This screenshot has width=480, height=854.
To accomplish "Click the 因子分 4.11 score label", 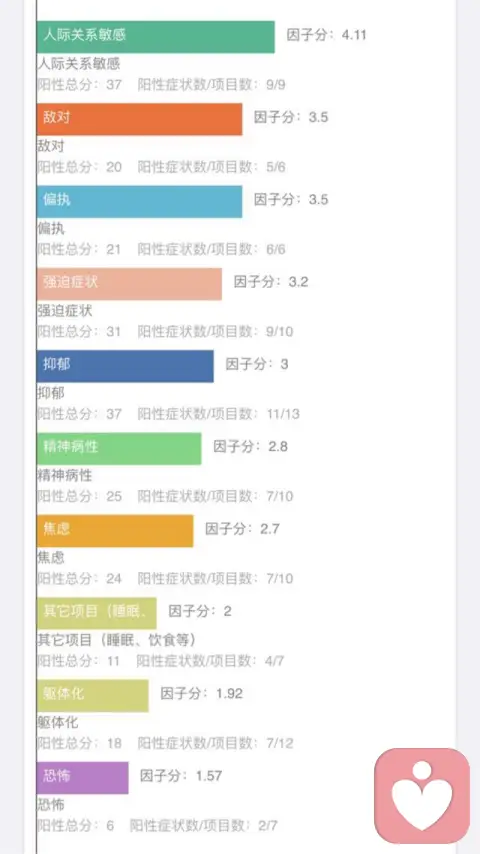I will tap(326, 35).
